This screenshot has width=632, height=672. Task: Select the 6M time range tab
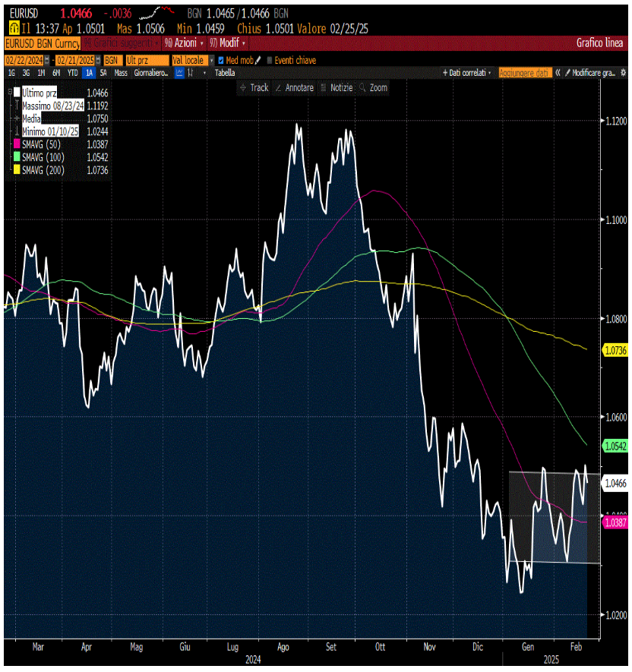coord(56,74)
